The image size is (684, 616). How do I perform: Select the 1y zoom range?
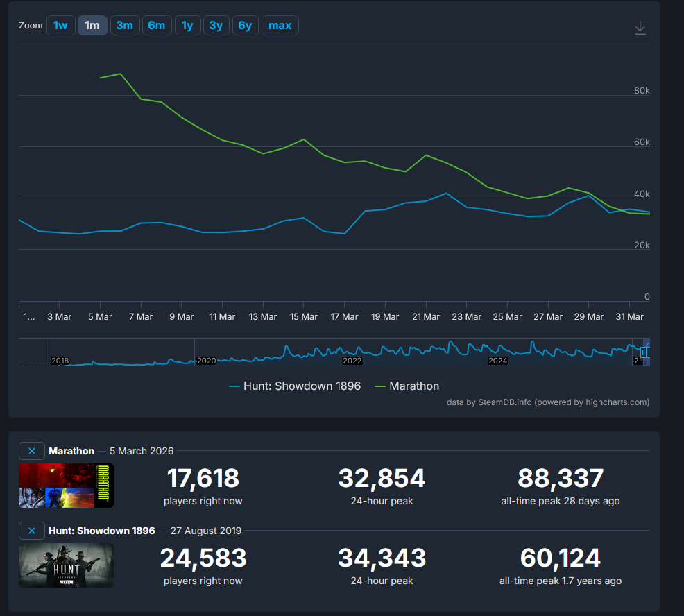[x=187, y=25]
